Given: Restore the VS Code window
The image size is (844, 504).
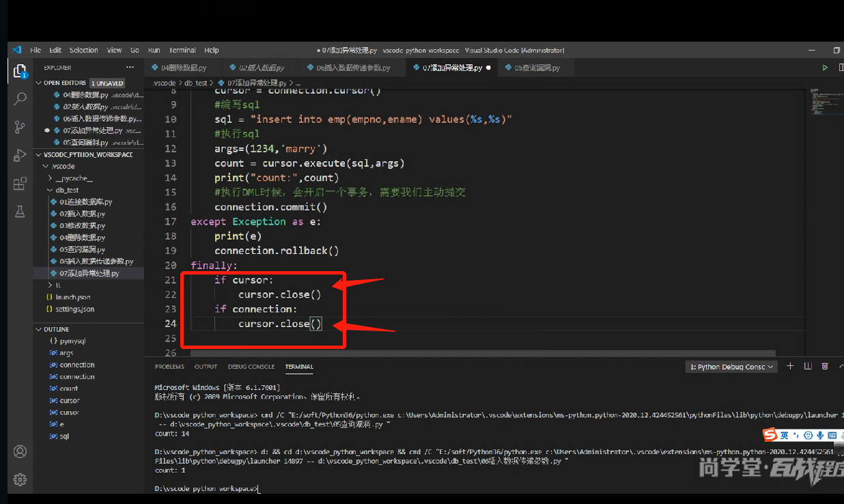Looking at the screenshot, I should (836, 50).
